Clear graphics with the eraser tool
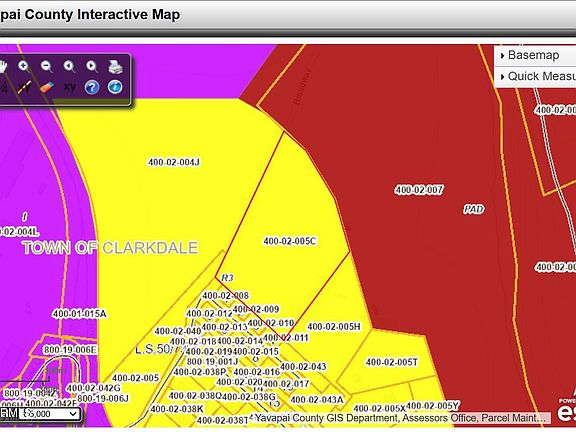This screenshot has height=432, width=576. 47,87
